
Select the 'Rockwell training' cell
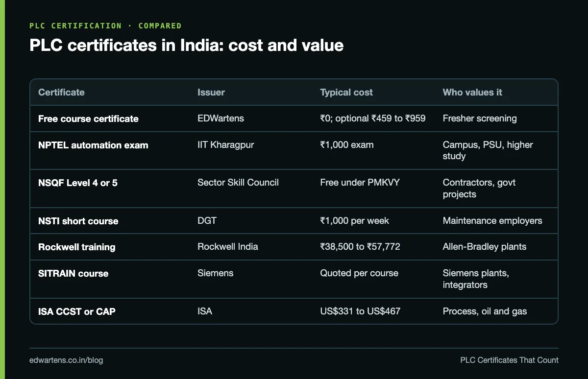[x=77, y=247]
